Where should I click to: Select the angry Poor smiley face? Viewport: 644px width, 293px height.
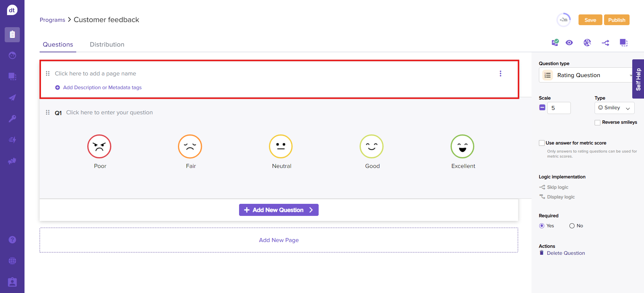click(99, 146)
